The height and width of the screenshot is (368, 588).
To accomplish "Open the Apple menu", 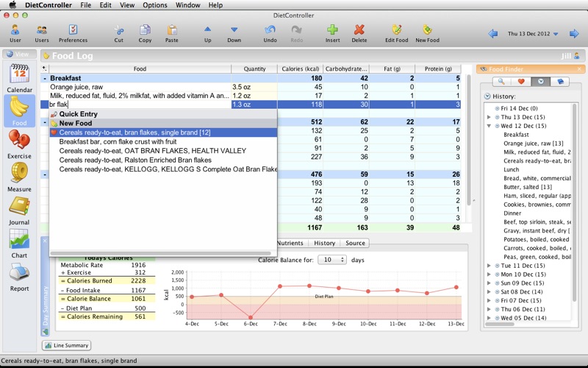I will coord(12,5).
